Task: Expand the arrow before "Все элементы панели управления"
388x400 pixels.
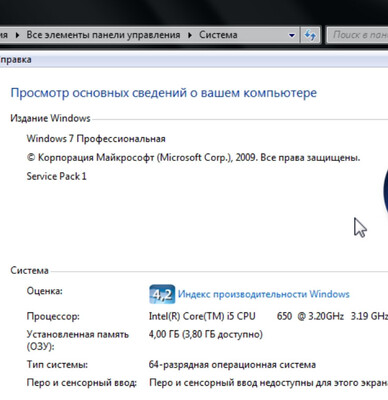Action: 18,35
